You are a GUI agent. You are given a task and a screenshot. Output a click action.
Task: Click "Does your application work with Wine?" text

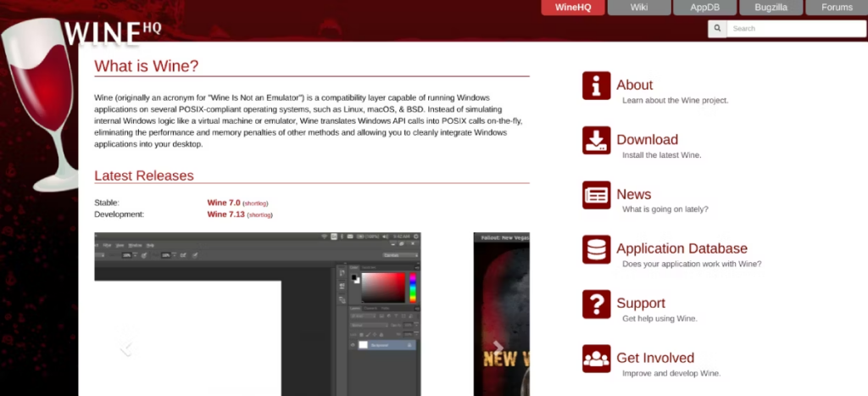(x=692, y=264)
